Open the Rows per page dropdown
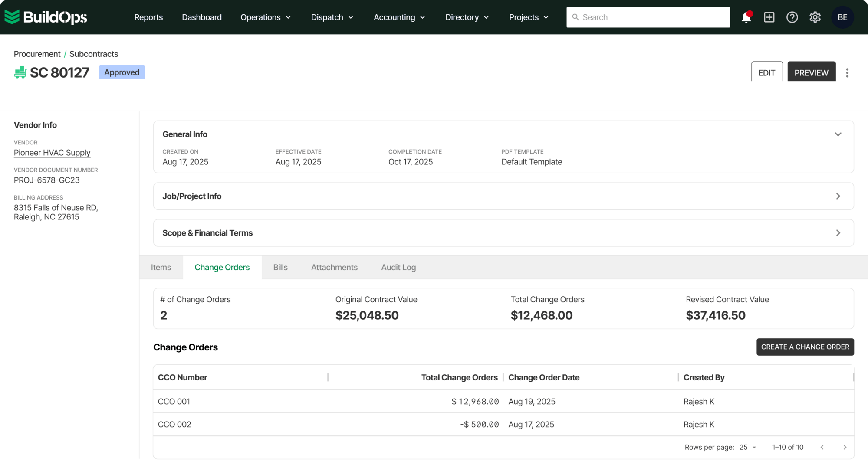Image resolution: width=868 pixels, height=468 pixels. [748, 447]
